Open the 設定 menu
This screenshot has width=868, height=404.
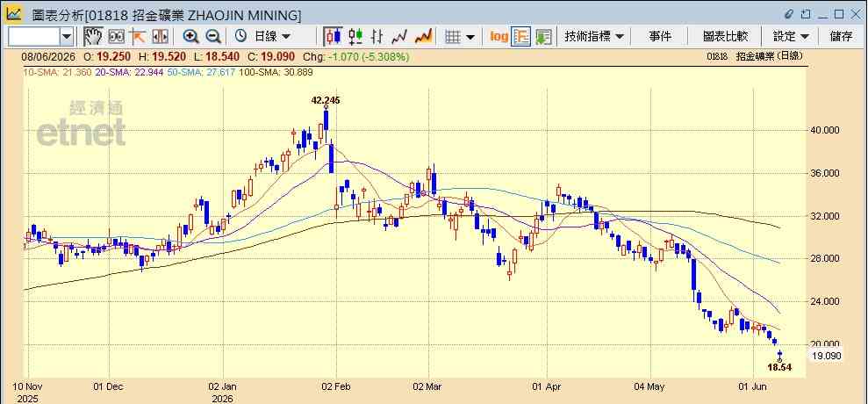(x=791, y=37)
